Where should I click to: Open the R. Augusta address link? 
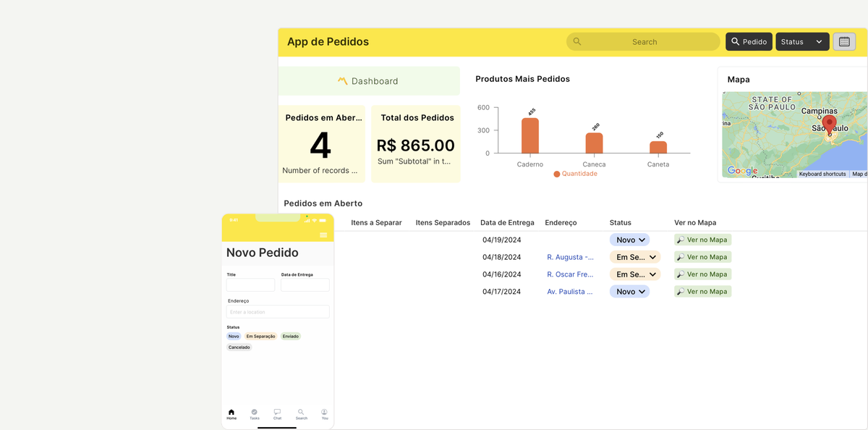(x=571, y=256)
